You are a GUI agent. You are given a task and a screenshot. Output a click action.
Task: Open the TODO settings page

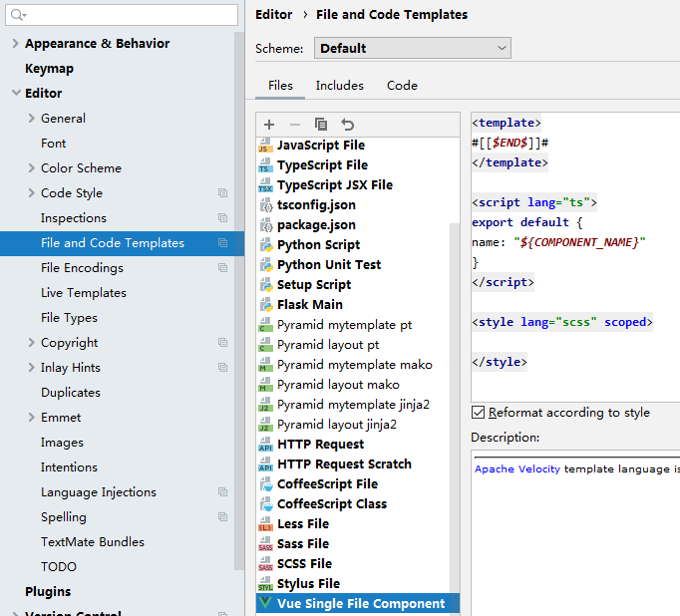(x=59, y=567)
